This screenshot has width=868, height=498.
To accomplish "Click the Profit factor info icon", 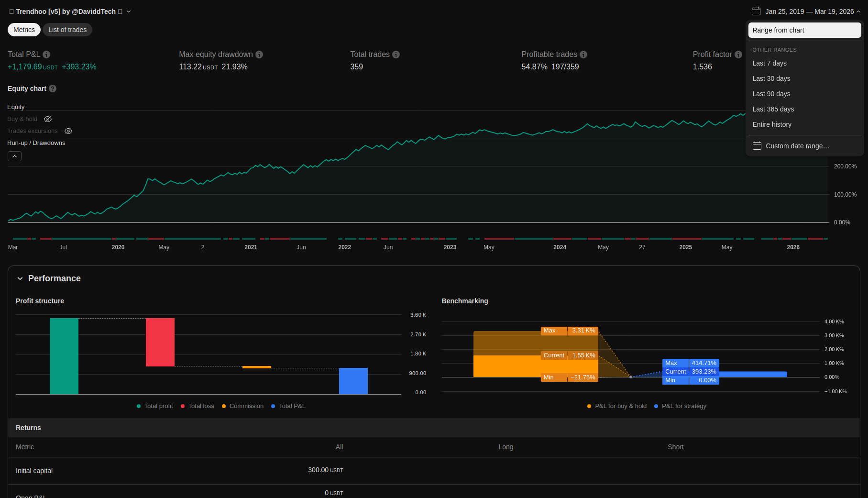I will 738,55.
